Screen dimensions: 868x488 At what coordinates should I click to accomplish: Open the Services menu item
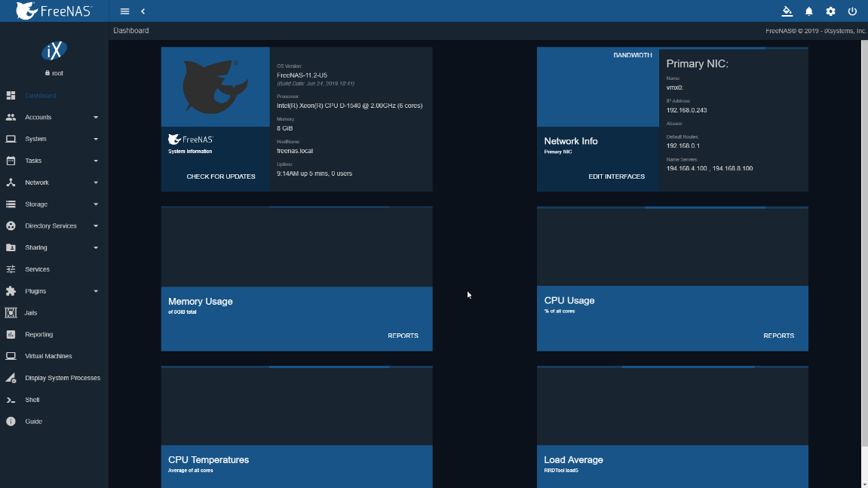pyautogui.click(x=54, y=269)
